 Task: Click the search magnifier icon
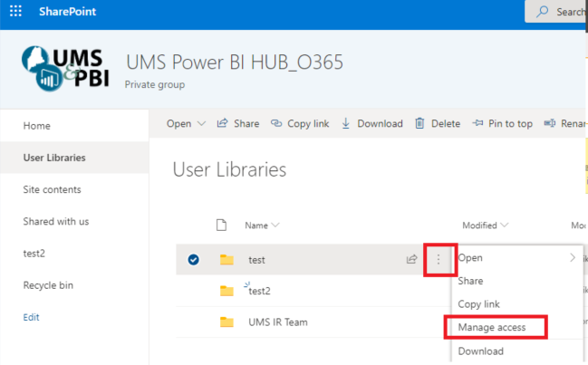pyautogui.click(x=543, y=12)
